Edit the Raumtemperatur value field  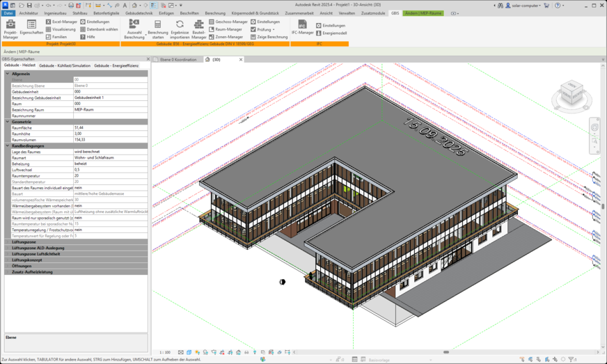coord(110,175)
